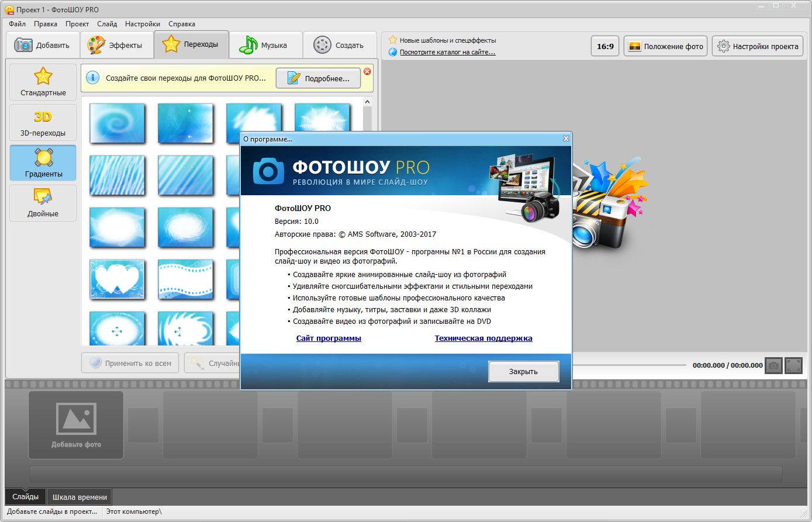Choose the soft diagonal lines transition thumbnail
This screenshot has height=522, width=812.
(x=185, y=175)
